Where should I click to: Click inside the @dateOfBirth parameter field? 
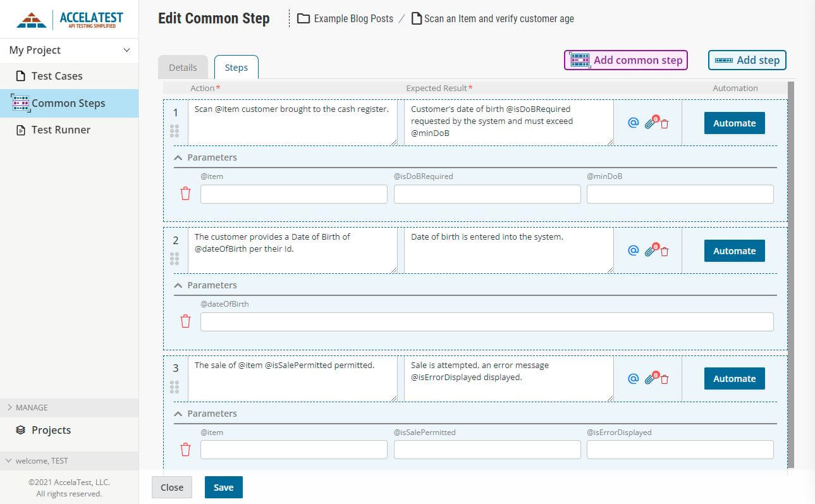coord(487,321)
